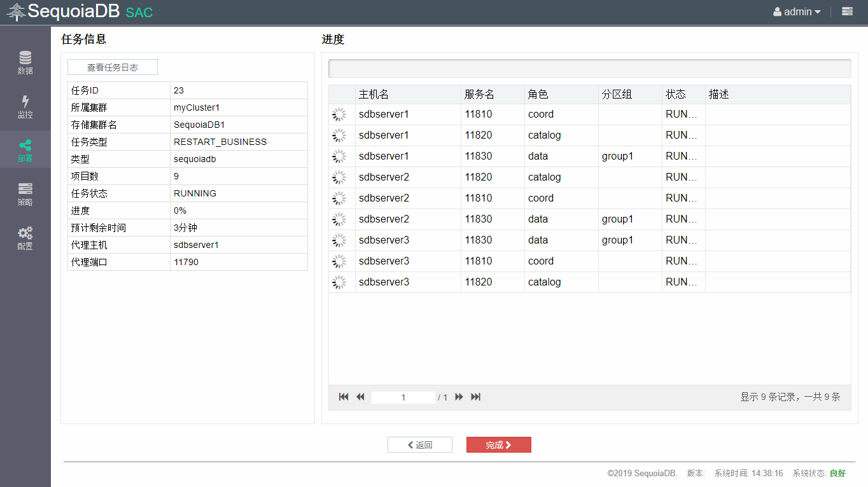Image resolution: width=868 pixels, height=487 pixels.
Task: Click spinner icon for sdbserver3 catalog row
Action: (339, 282)
